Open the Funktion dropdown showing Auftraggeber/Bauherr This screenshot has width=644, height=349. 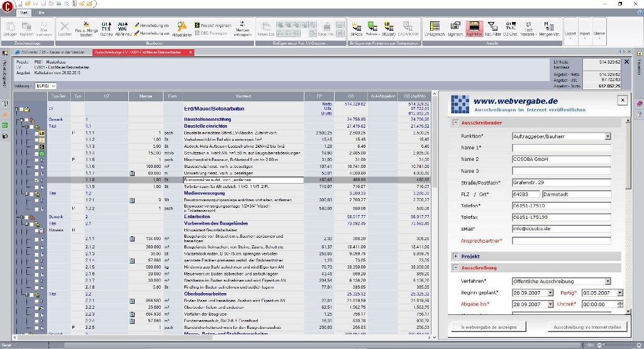pyautogui.click(x=608, y=136)
